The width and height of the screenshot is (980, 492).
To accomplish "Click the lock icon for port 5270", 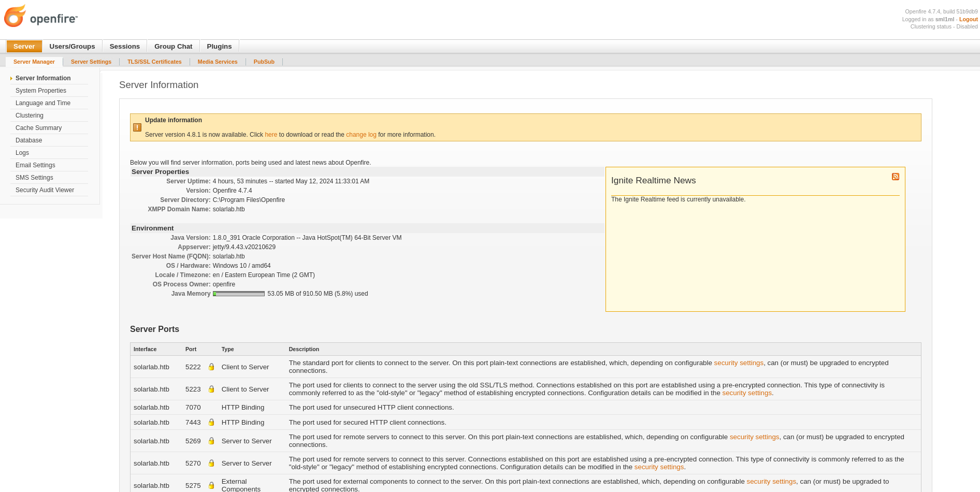I will (x=211, y=463).
